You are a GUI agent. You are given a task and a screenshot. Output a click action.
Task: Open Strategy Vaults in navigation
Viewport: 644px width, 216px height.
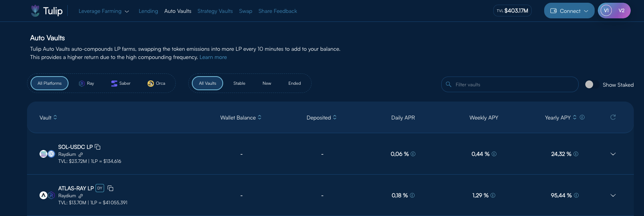pyautogui.click(x=215, y=11)
